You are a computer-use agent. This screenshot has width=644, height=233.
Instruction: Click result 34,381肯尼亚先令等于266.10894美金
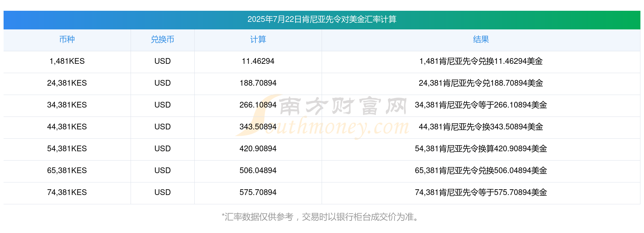(x=481, y=105)
